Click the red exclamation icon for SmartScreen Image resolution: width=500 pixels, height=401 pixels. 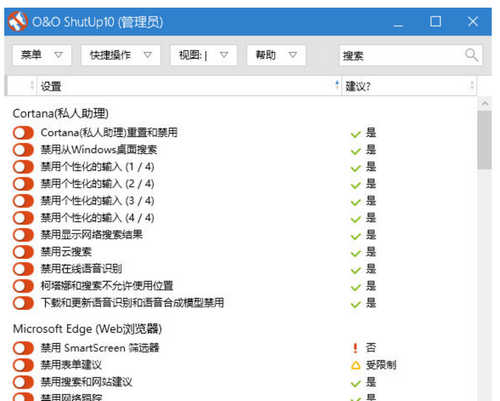pos(355,348)
